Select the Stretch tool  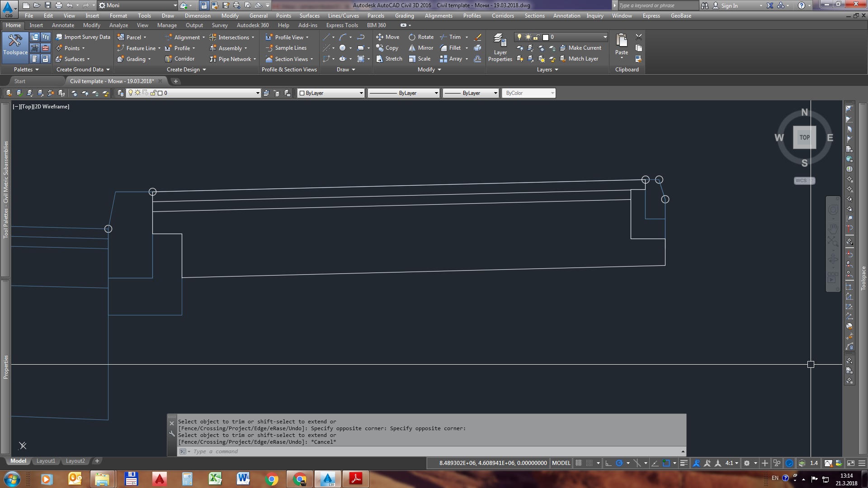click(x=388, y=59)
